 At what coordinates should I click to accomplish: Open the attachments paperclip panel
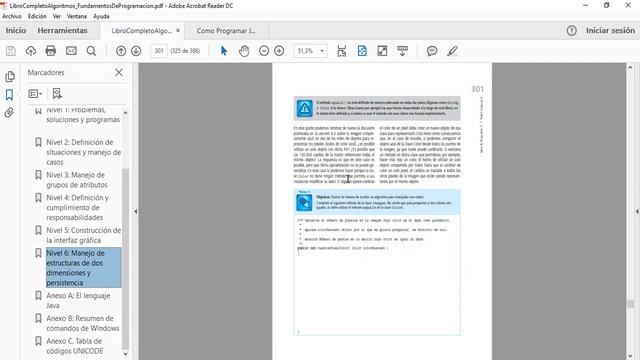9,112
